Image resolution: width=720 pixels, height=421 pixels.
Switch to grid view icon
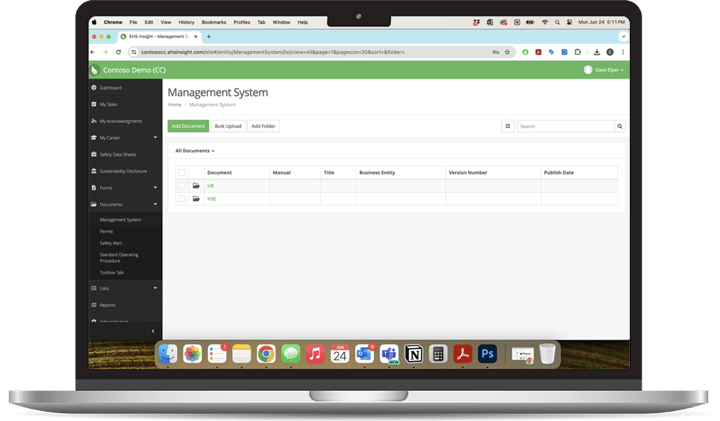(507, 126)
